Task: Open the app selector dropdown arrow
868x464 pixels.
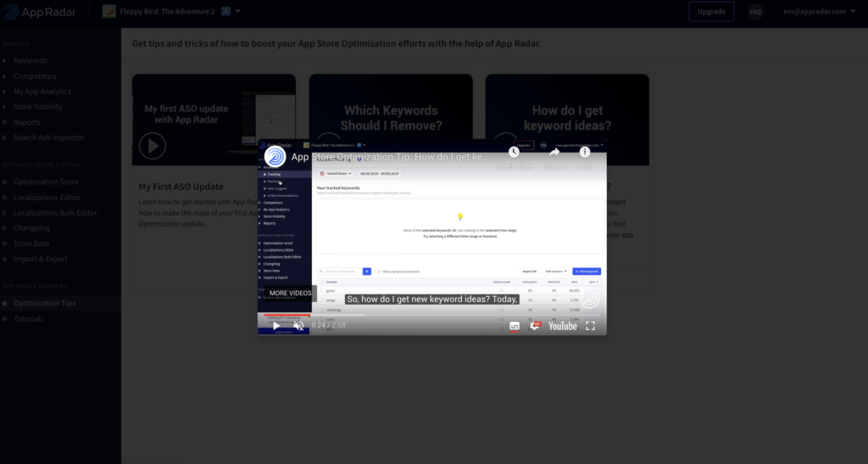Action: tap(237, 11)
